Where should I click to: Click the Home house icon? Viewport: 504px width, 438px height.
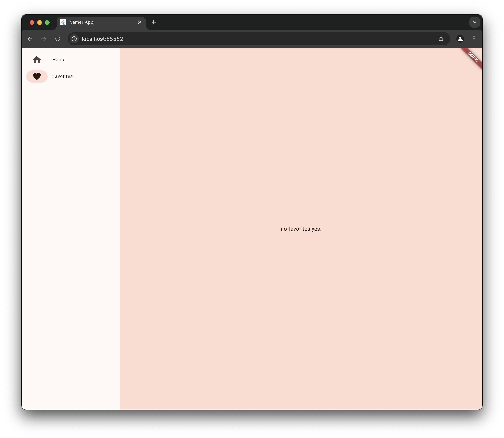tap(37, 59)
